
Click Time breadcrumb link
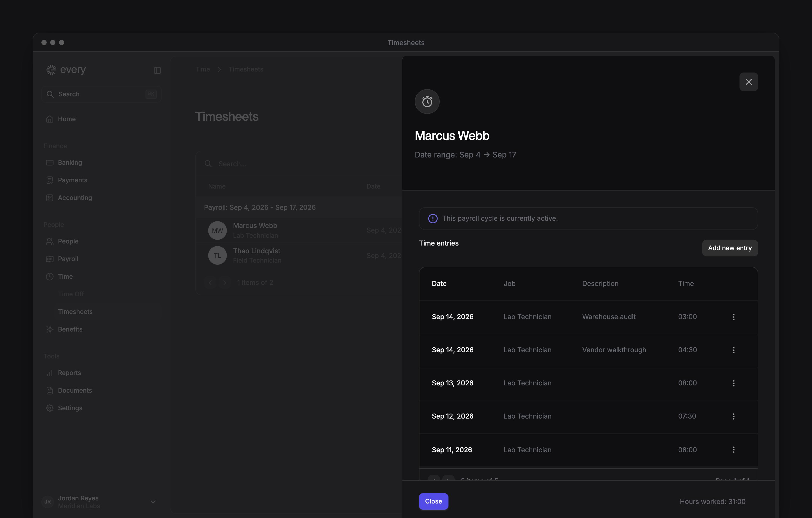click(x=202, y=69)
